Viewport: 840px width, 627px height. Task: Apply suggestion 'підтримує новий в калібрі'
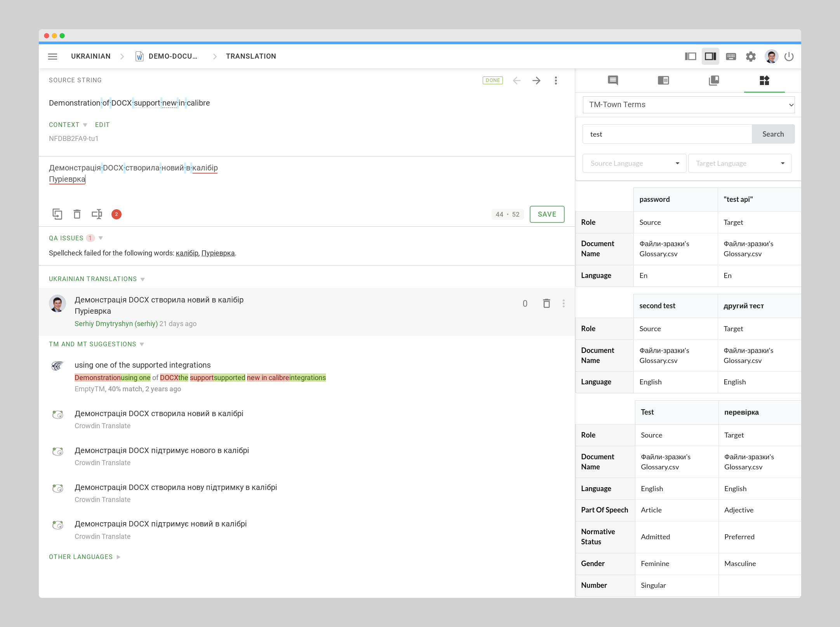160,524
